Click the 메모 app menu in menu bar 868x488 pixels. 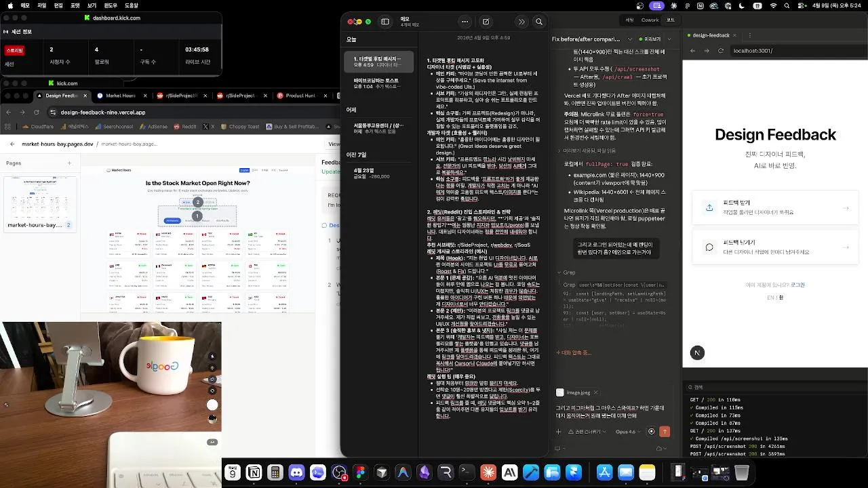click(x=25, y=5)
